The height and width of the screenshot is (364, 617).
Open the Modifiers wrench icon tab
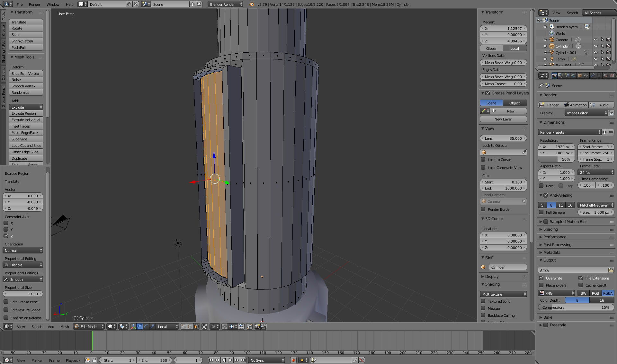(x=593, y=75)
